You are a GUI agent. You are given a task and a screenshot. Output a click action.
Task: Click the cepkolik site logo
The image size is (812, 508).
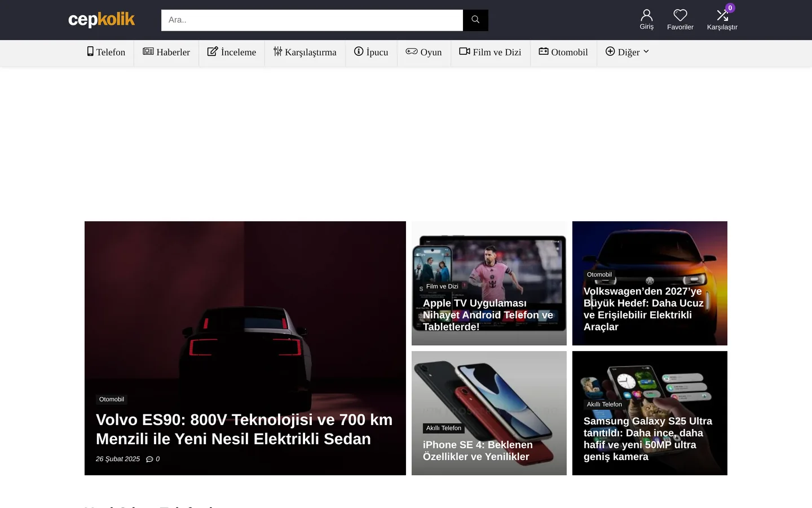(x=101, y=20)
